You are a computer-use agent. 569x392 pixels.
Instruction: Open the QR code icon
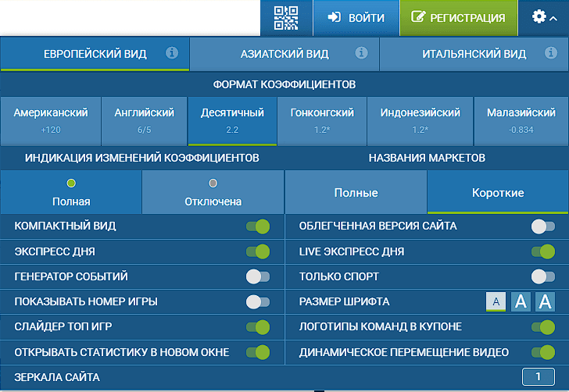tap(286, 18)
